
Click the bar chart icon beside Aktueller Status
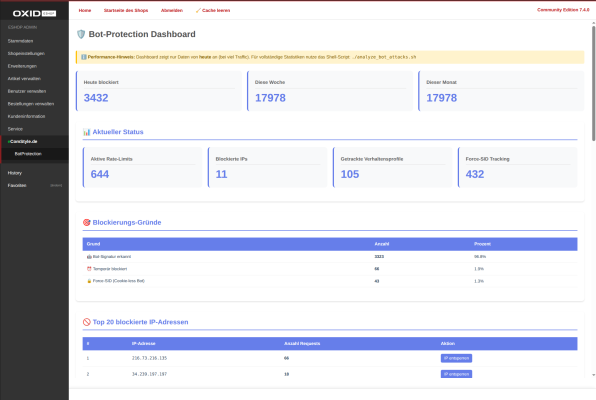87,132
